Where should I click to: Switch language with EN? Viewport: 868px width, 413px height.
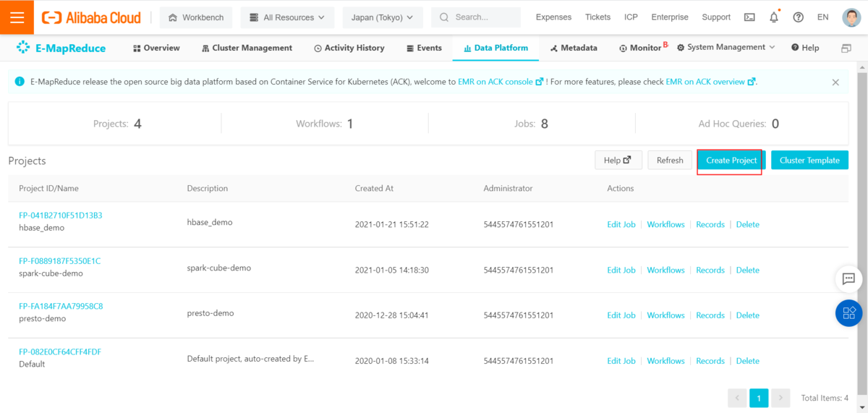click(823, 17)
